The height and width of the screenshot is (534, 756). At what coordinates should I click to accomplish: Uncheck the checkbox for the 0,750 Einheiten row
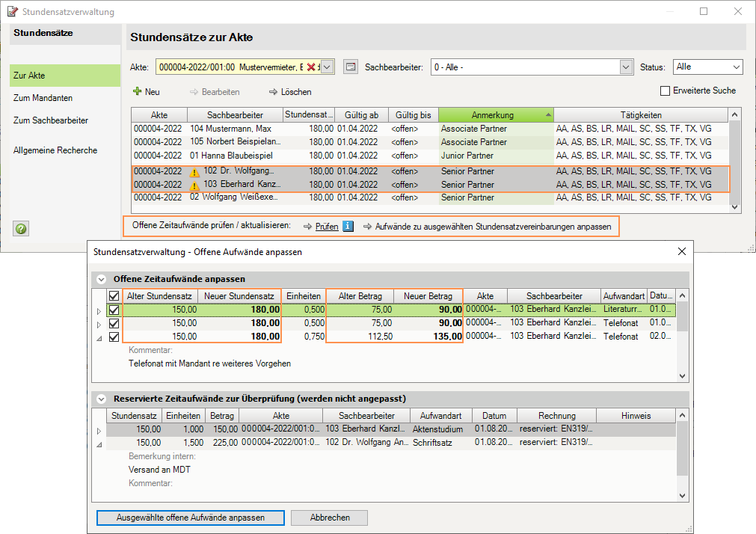(x=114, y=337)
